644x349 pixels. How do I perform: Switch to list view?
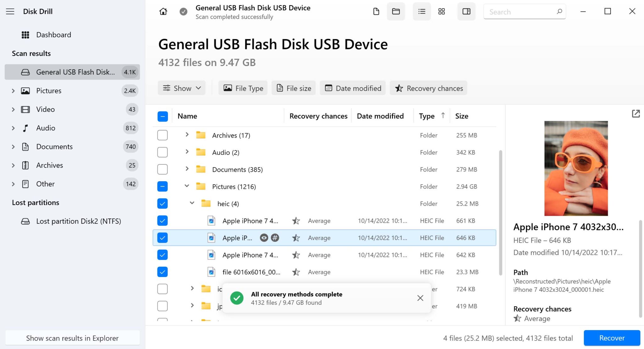click(x=421, y=11)
